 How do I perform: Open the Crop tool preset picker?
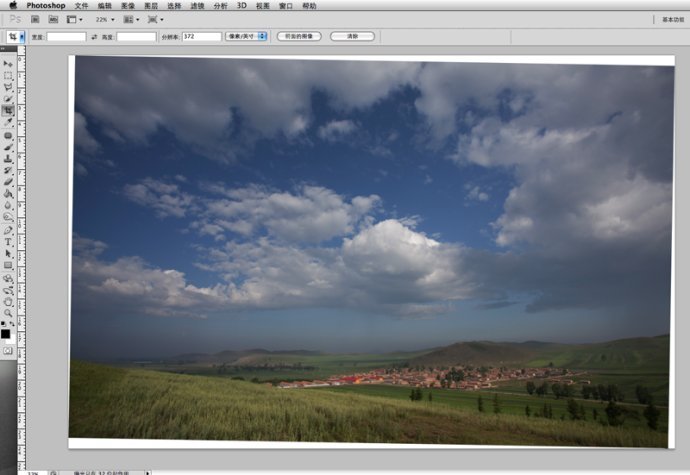coord(16,36)
